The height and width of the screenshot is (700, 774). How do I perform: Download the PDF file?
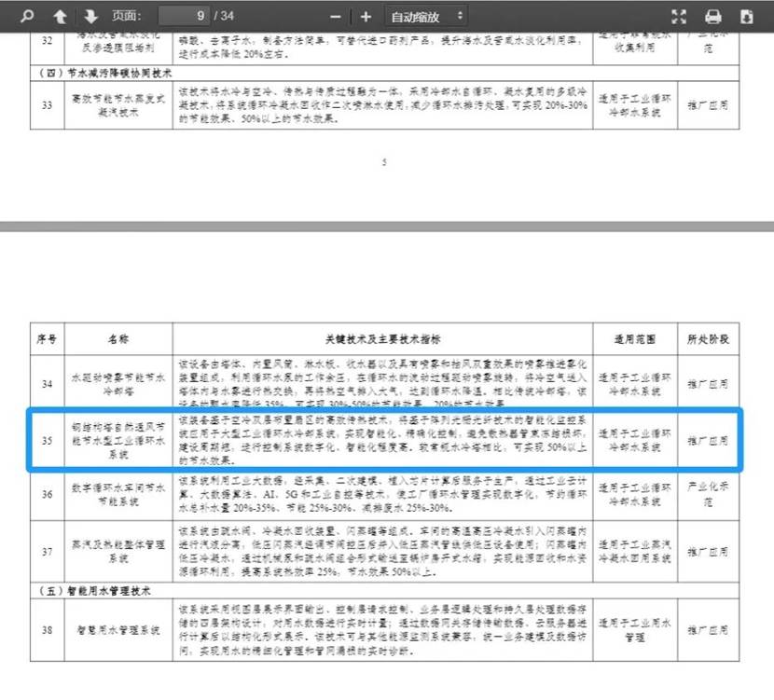[747, 16]
